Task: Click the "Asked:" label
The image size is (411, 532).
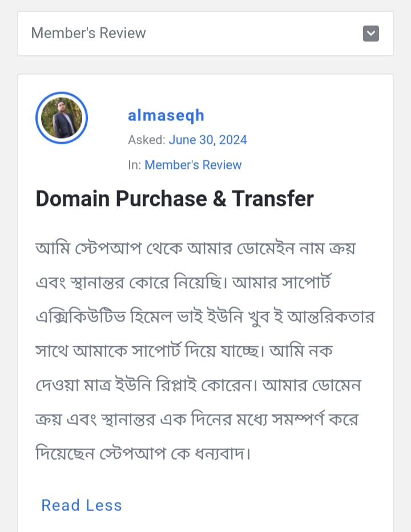Action: [x=147, y=140]
